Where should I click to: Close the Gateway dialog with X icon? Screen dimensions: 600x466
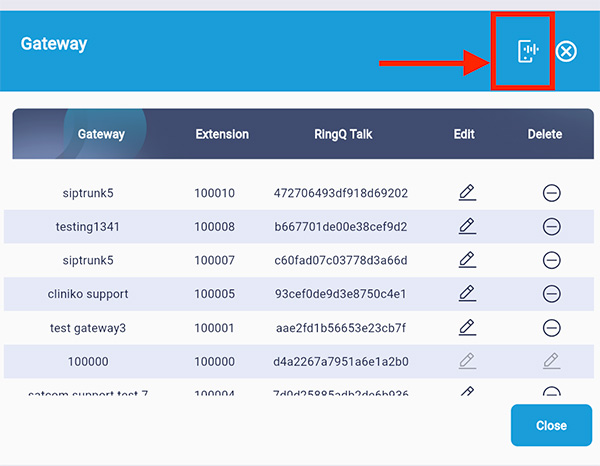pos(566,51)
